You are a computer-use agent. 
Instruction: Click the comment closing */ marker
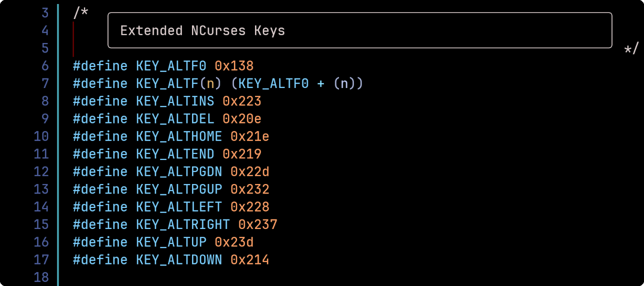point(631,48)
